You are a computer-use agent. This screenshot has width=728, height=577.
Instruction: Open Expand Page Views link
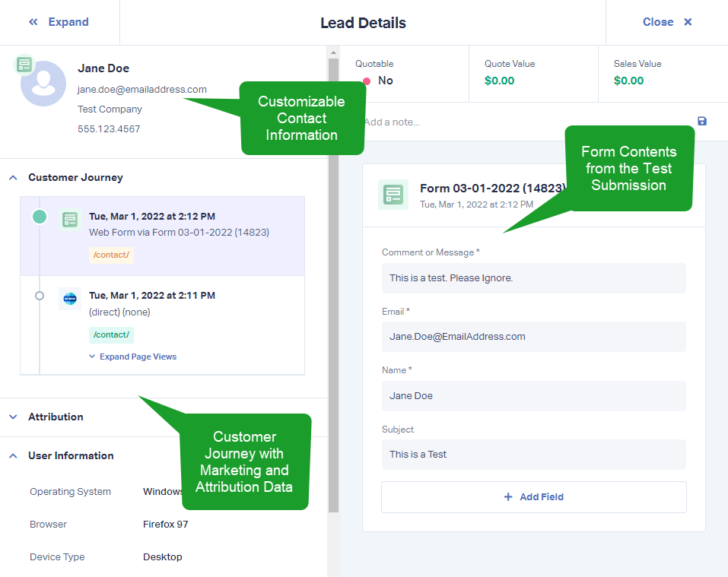click(x=133, y=357)
